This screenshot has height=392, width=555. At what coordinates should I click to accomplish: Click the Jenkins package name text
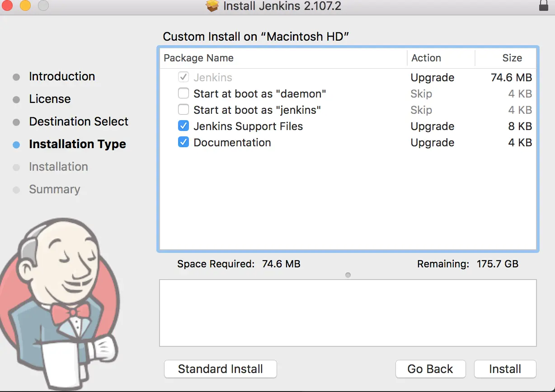(x=213, y=78)
